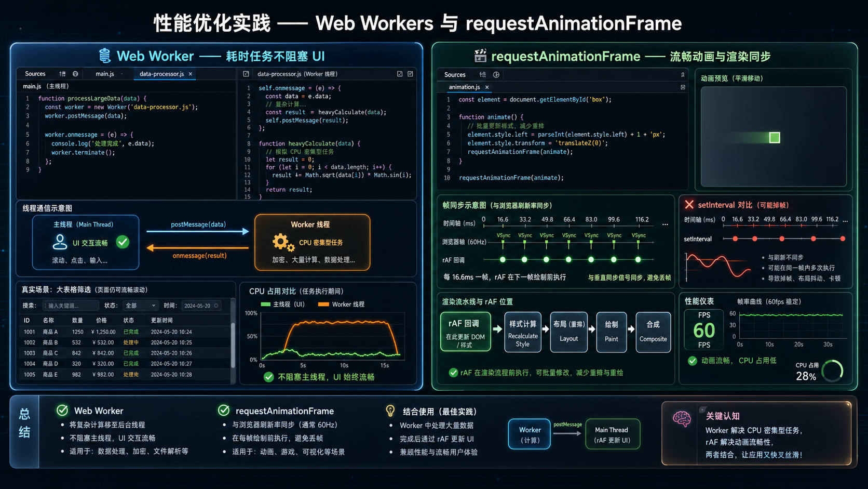Click clock icon beside right Sources tab

(x=496, y=75)
